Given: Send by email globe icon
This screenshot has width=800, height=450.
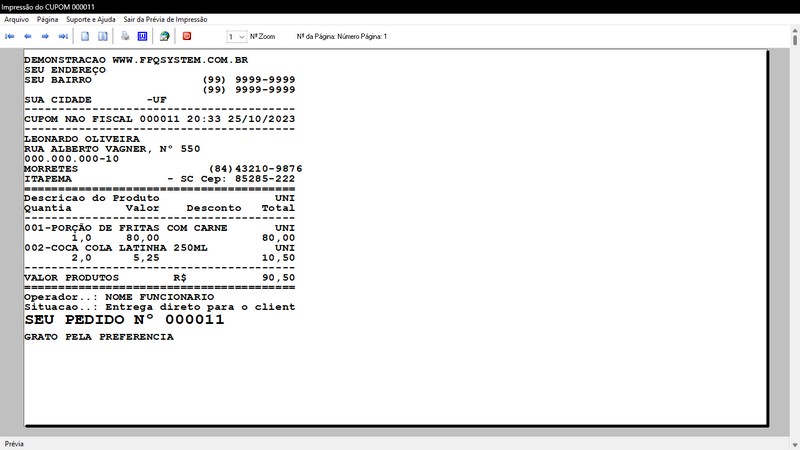Looking at the screenshot, I should pyautogui.click(x=164, y=36).
